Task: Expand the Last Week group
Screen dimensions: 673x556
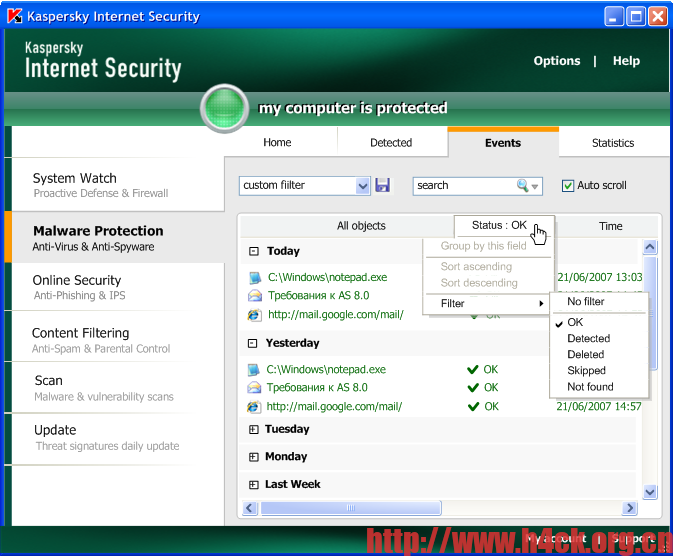Action: 254,485
